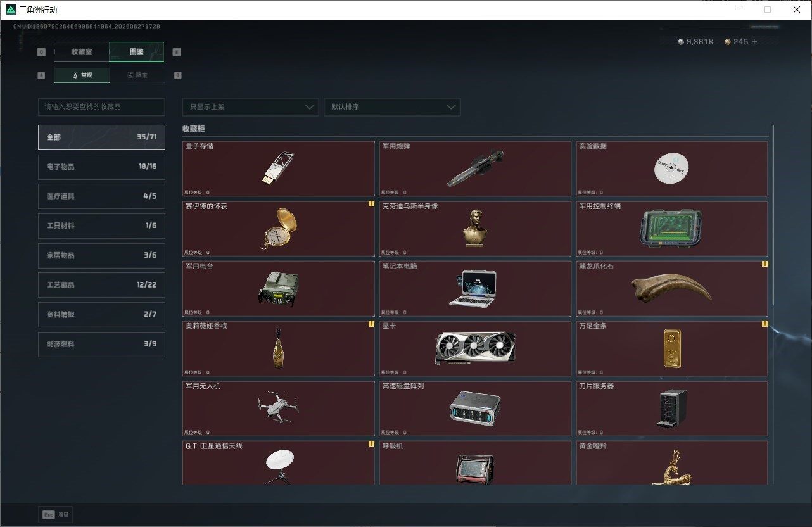Click the G.T.I卫星通信天线 antenna icon
Viewport: 812px width, 527px height.
279,466
